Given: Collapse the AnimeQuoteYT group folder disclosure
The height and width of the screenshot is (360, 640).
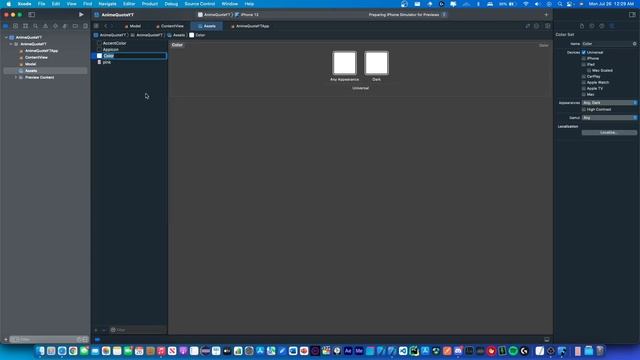Looking at the screenshot, I should click(x=11, y=44).
